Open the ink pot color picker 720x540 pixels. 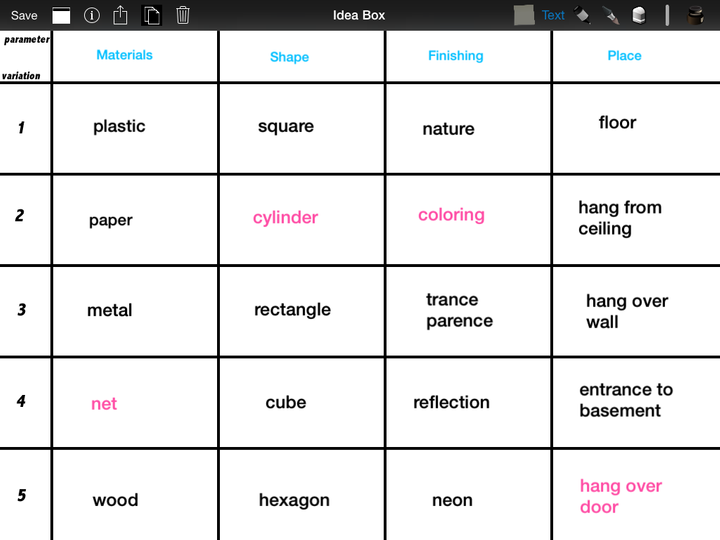696,15
